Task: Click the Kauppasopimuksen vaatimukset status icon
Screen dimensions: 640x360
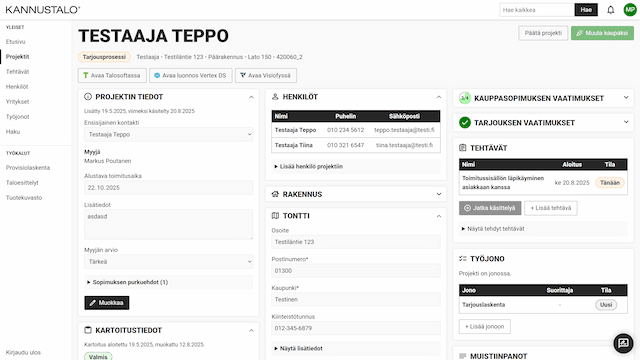Action: (464, 98)
